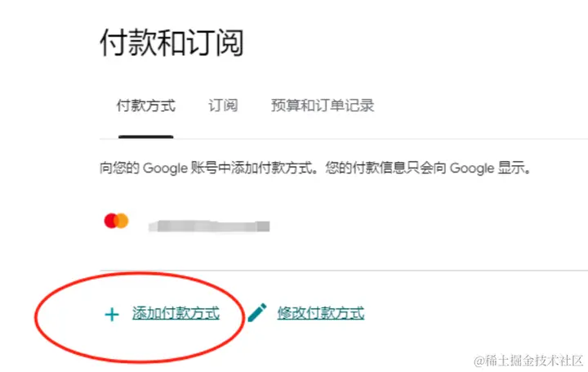The width and height of the screenshot is (588, 372).
Task: Click the Mastercard logo icon
Action: pos(116,221)
